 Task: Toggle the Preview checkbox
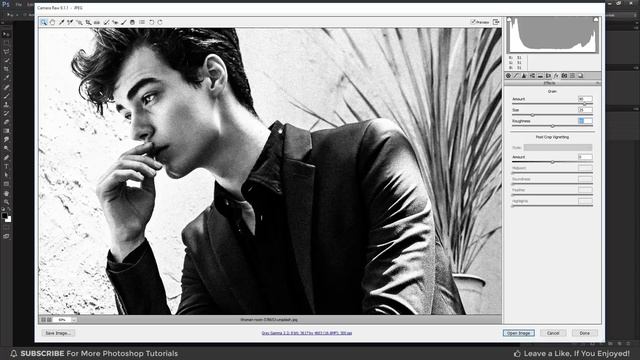tap(473, 22)
